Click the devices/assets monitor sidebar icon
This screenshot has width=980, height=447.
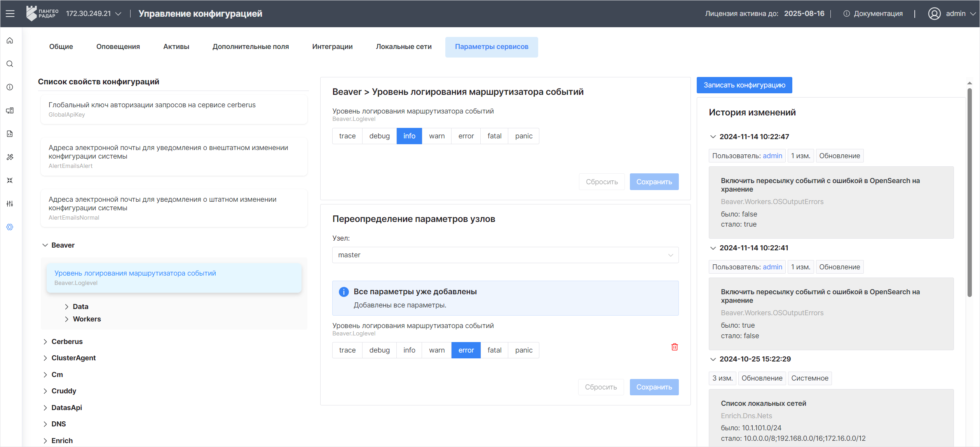(10, 110)
